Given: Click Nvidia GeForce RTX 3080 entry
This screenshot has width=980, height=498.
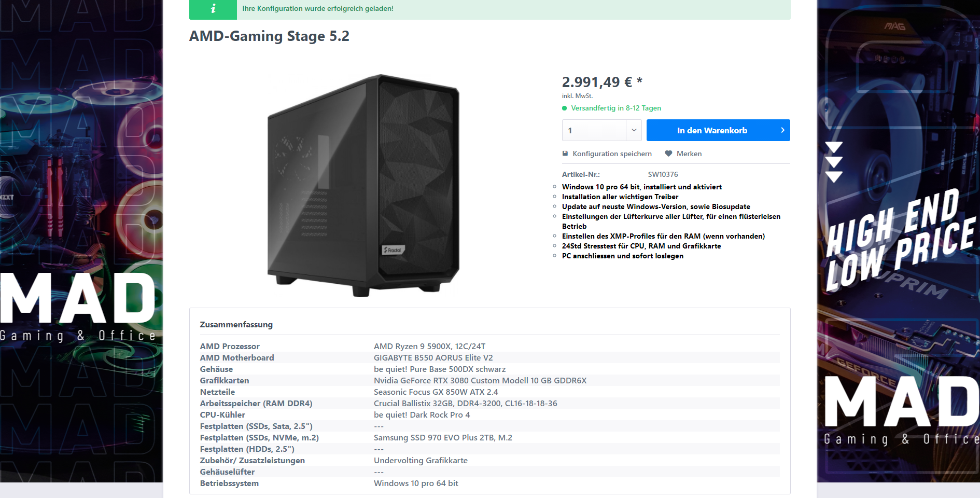Looking at the screenshot, I should (x=480, y=380).
